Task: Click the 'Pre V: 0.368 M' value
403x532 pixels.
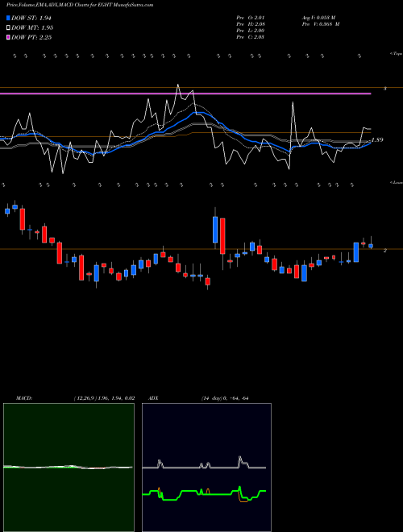Action: 321,24
